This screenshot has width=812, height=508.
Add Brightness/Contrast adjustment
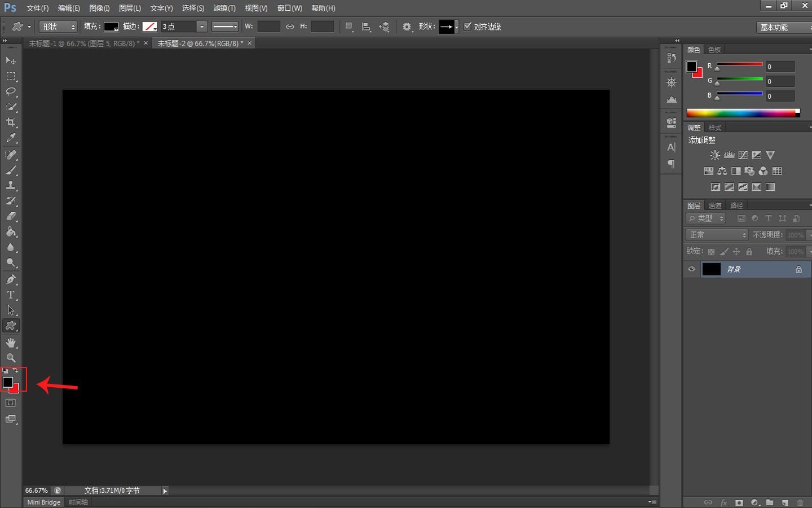(715, 155)
